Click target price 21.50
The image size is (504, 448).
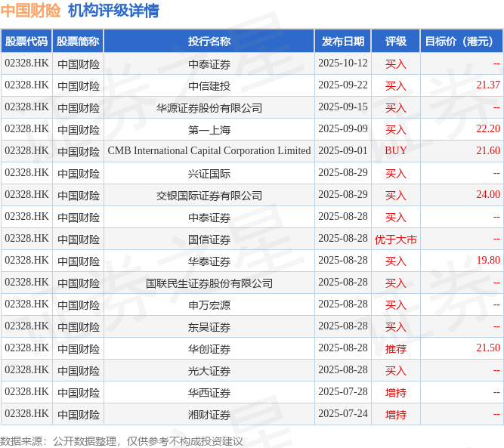(488, 348)
